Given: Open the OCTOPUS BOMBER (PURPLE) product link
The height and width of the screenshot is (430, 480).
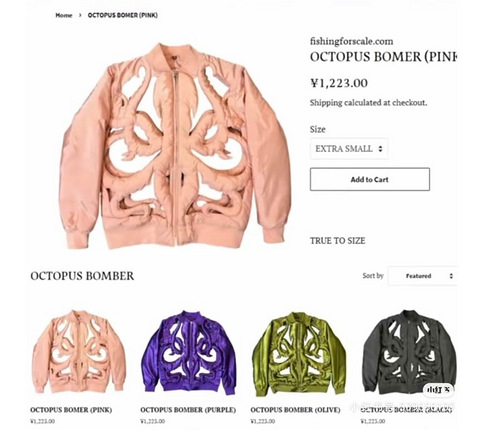Looking at the screenshot, I should (x=188, y=410).
